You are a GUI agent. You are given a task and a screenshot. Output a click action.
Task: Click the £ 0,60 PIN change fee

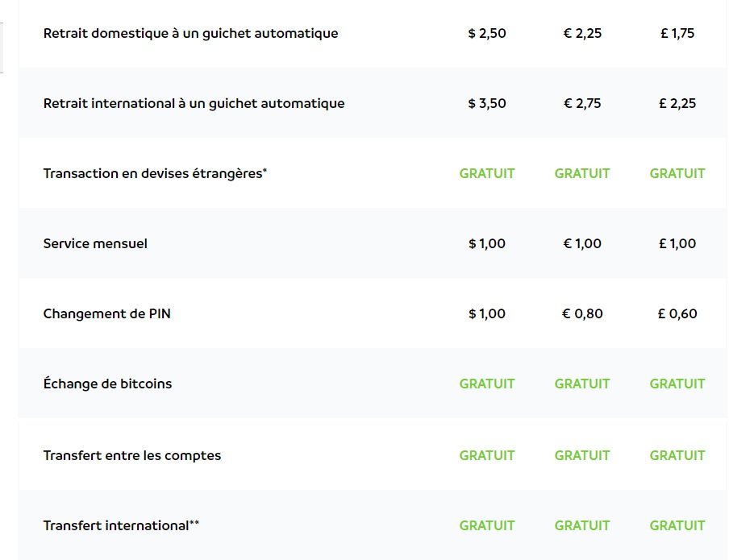(x=677, y=313)
